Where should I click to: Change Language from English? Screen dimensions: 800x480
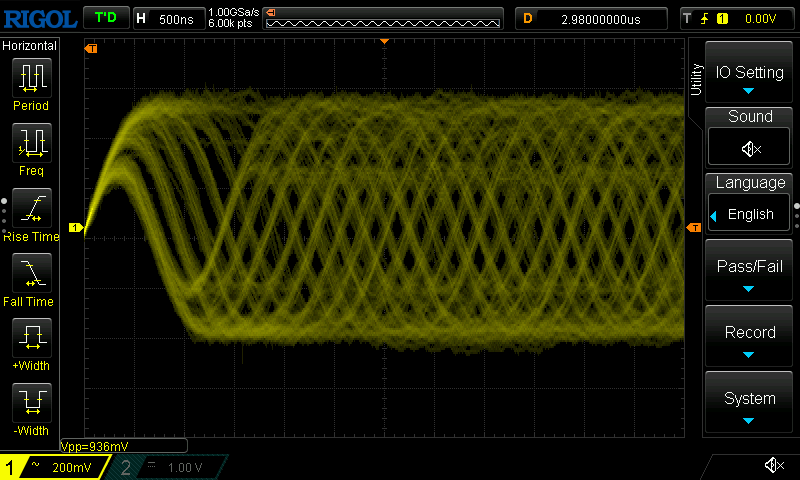(x=750, y=214)
